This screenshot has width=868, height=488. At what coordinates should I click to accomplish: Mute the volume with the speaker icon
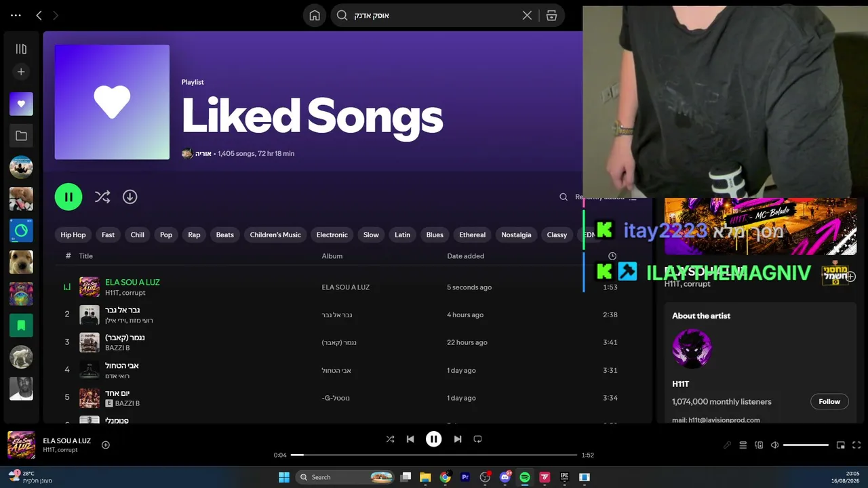point(775,445)
